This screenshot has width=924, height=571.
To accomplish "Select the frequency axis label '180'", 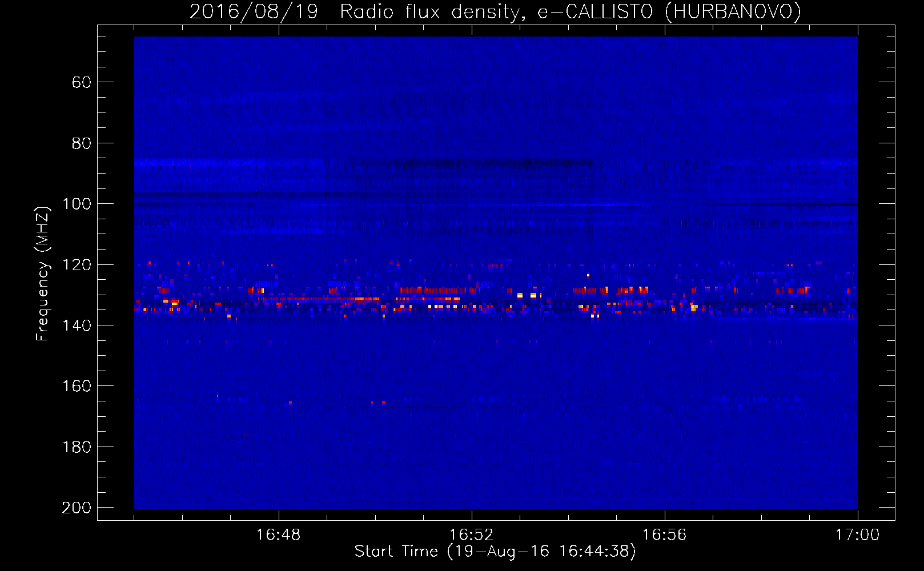I will click(77, 447).
